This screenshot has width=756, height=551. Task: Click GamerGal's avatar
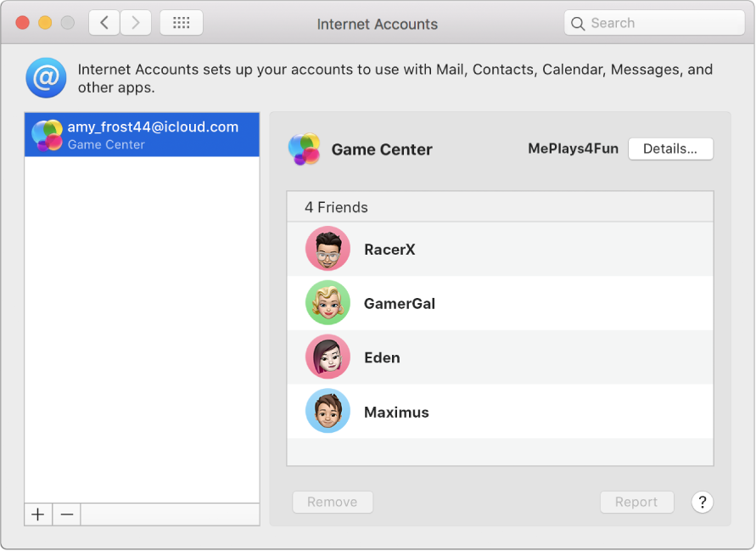click(x=328, y=303)
